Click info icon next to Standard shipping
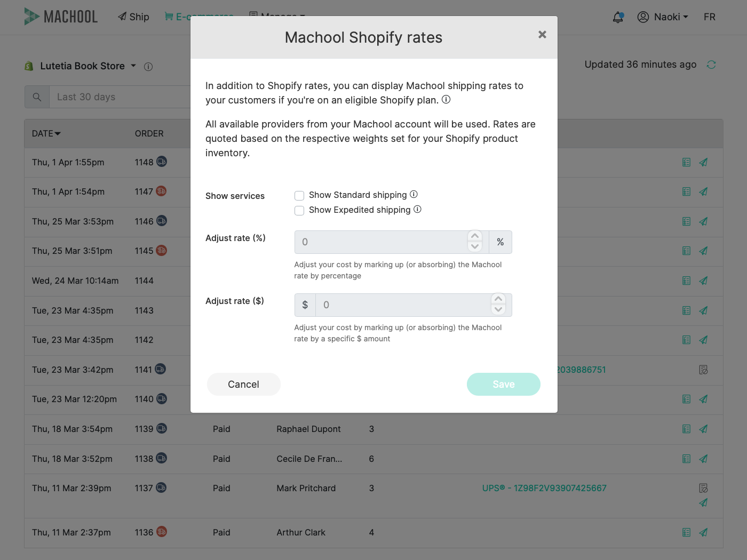Image resolution: width=747 pixels, height=560 pixels. point(414,195)
